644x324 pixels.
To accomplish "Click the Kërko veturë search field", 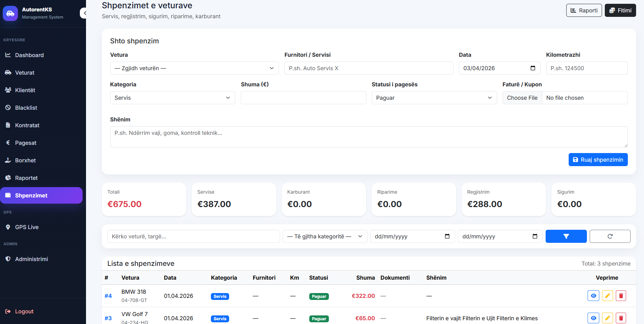I will pos(194,236).
